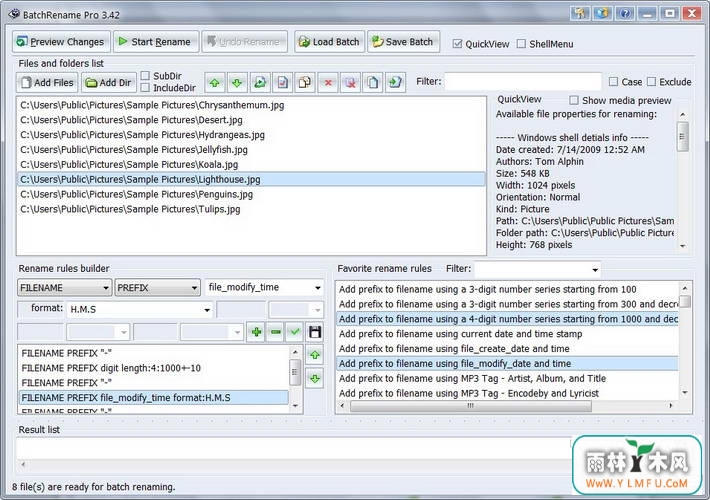Click favorite rules list scroll down arrow
The width and height of the screenshot is (710, 500).
pos(685,393)
